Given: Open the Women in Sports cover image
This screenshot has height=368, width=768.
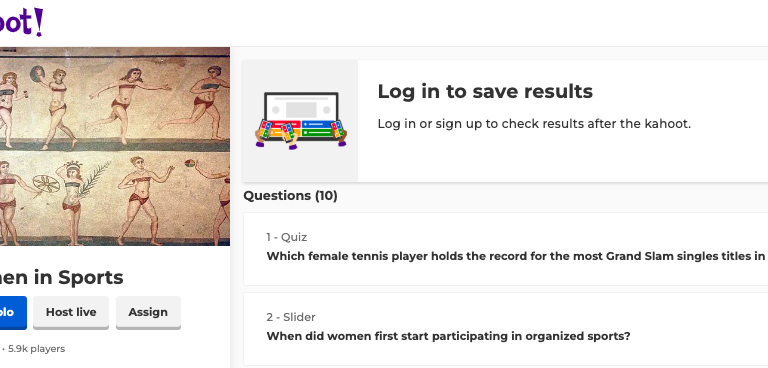Looking at the screenshot, I should pos(115,147).
